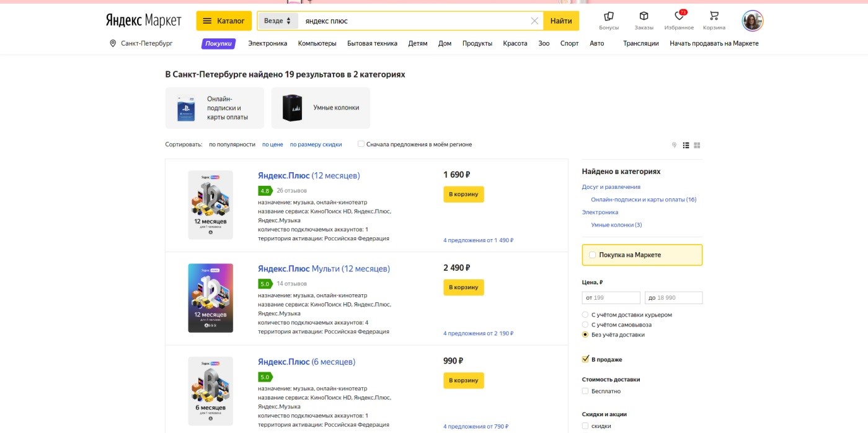The image size is (868, 433).
Task: Change city via Санкт-Петербург location
Action: pyautogui.click(x=141, y=43)
